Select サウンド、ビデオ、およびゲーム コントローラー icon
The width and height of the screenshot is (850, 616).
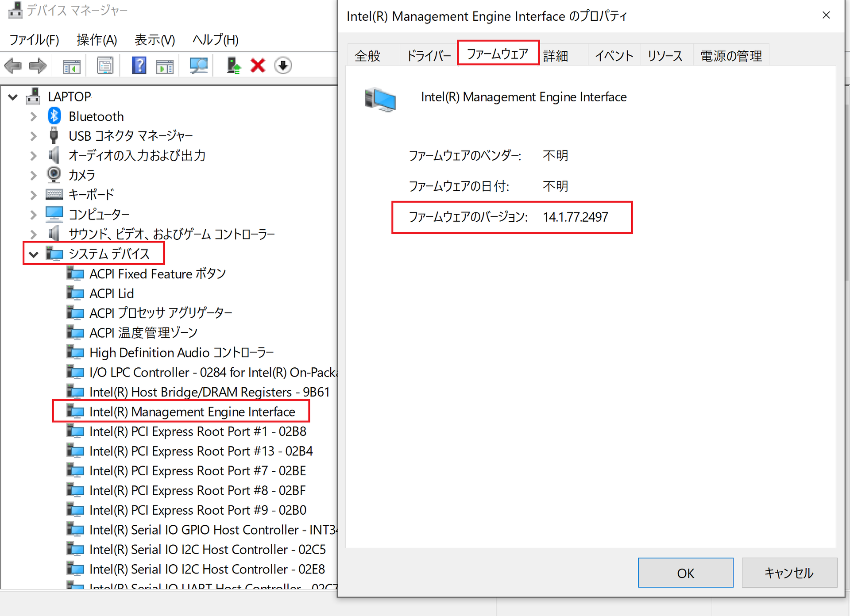click(54, 233)
